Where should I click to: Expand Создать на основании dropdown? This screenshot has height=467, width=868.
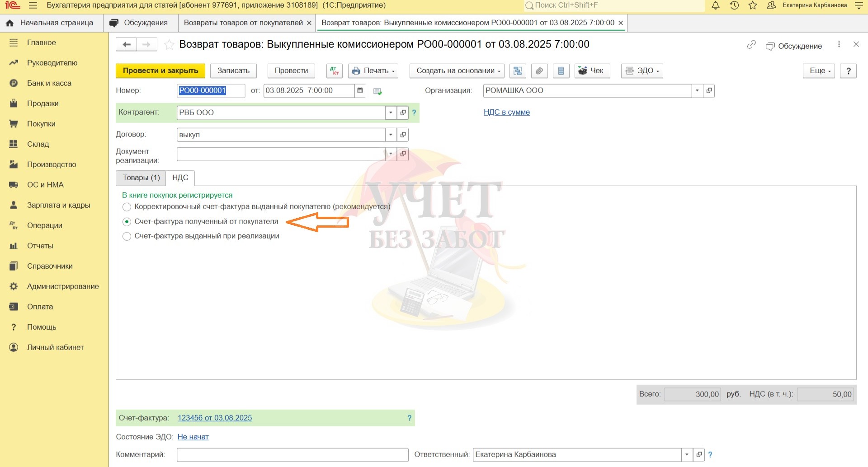tap(457, 71)
